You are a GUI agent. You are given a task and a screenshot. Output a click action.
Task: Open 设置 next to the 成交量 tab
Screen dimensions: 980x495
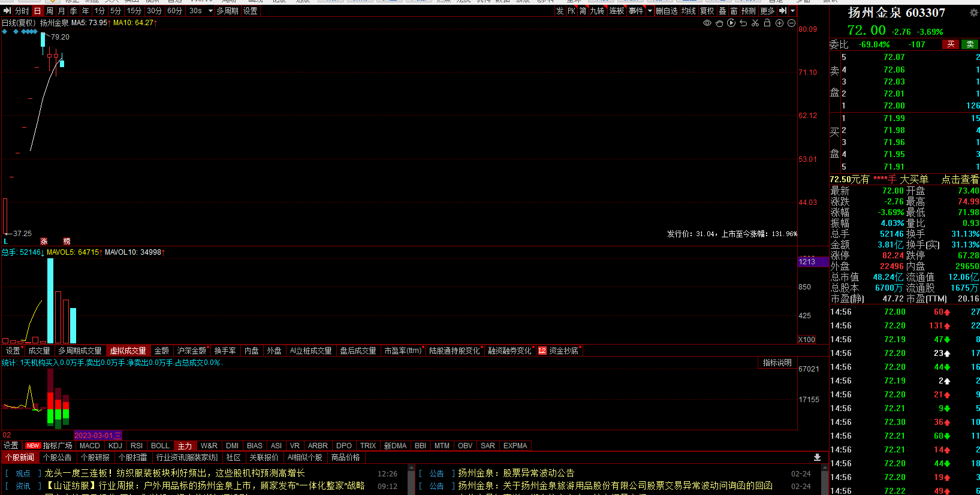[13, 351]
